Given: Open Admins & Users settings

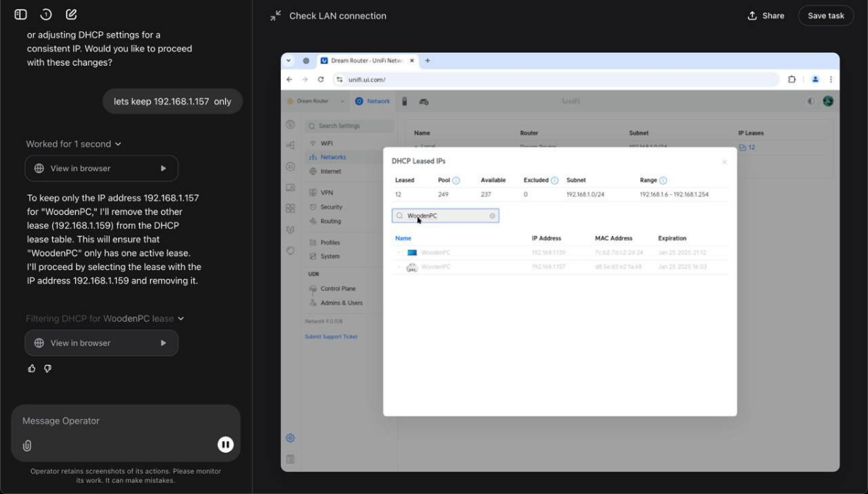Looking at the screenshot, I should pyautogui.click(x=341, y=303).
